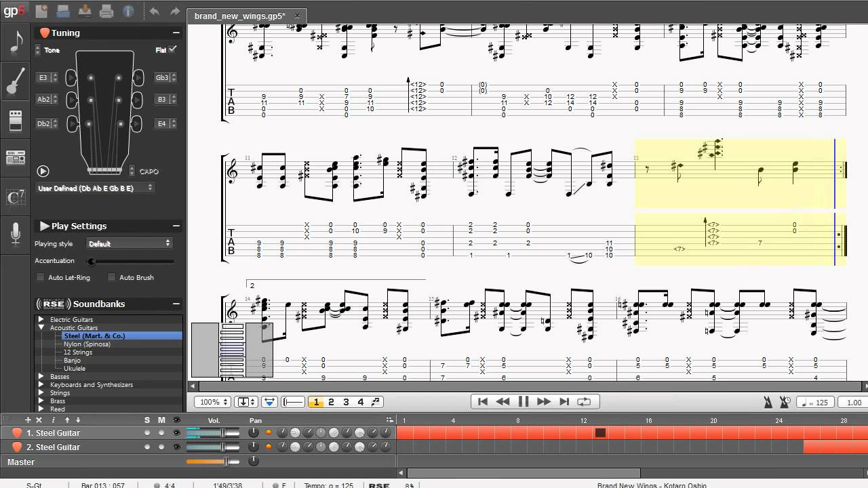The width and height of the screenshot is (868, 488).
Task: Open the instrument panel with the guitar icon
Action: click(15, 81)
